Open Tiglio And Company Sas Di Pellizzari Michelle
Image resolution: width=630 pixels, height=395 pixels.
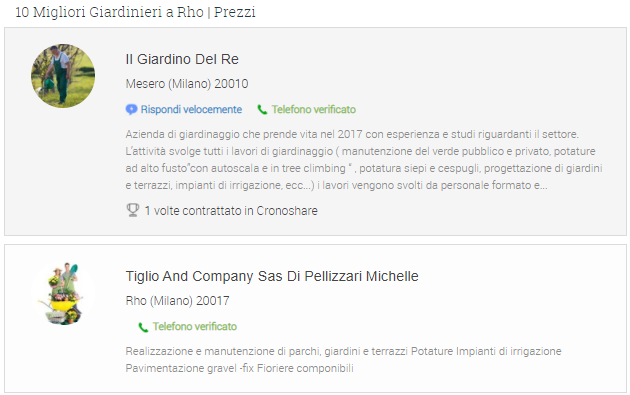pyautogui.click(x=272, y=276)
